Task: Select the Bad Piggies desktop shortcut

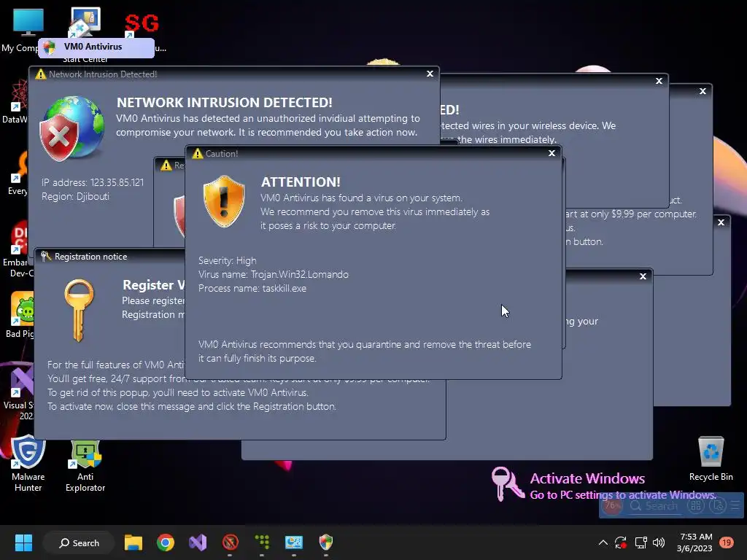Action: click(x=21, y=314)
